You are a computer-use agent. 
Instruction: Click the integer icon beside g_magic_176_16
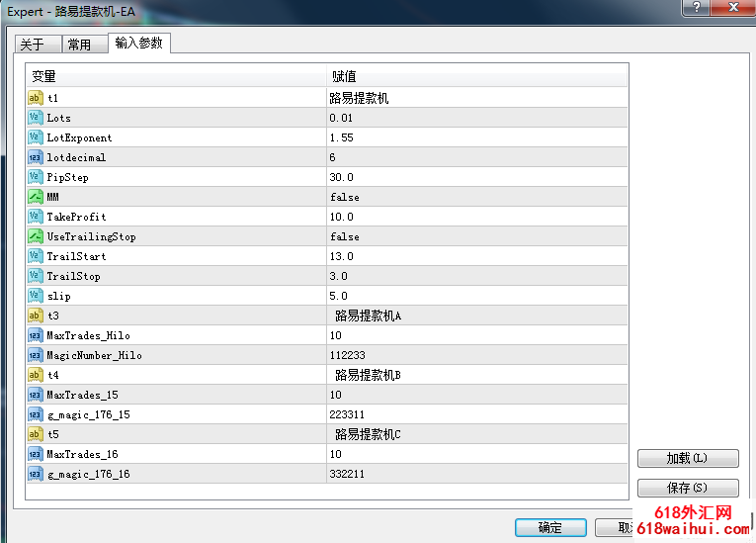pyautogui.click(x=36, y=474)
